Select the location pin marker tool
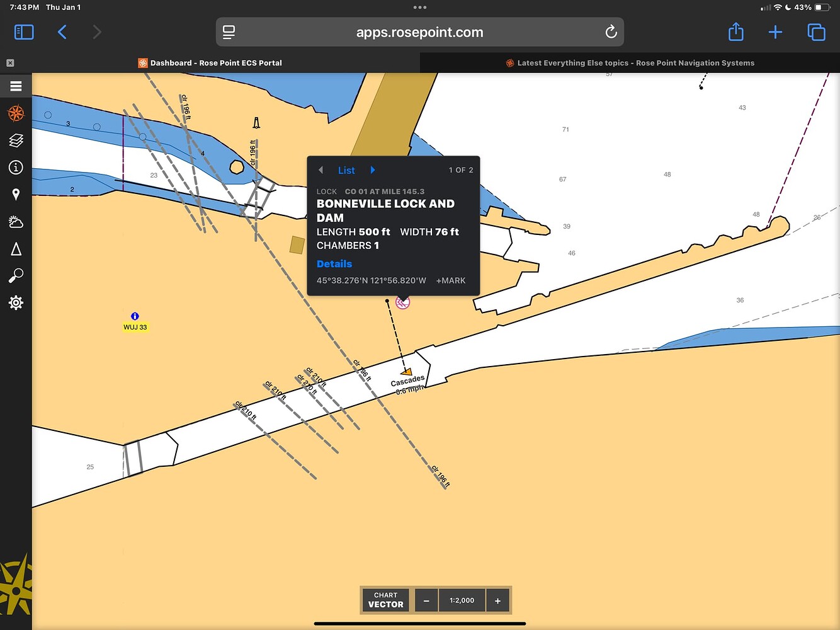The height and width of the screenshot is (630, 840). click(x=16, y=195)
